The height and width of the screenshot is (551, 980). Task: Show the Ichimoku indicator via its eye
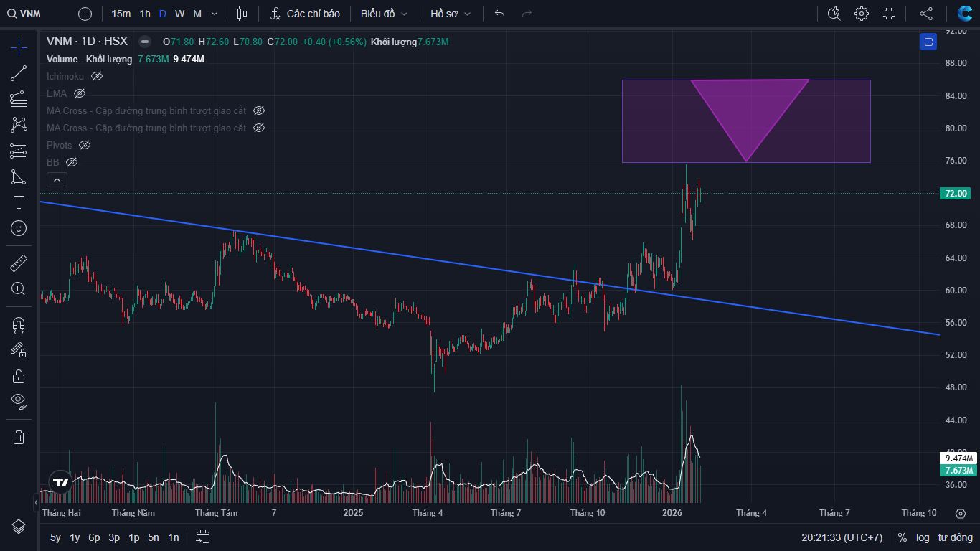(x=97, y=76)
